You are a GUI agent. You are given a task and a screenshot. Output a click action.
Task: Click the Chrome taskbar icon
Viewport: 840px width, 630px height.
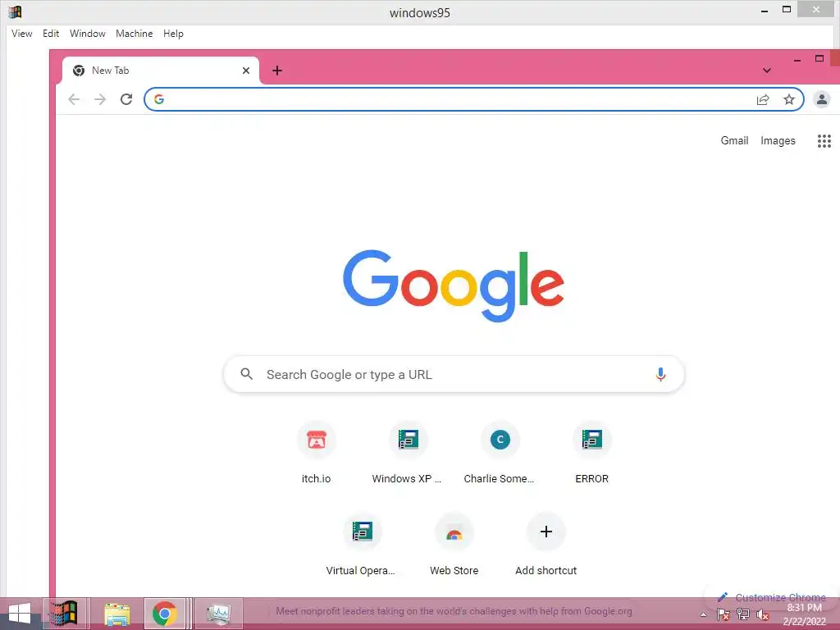pyautogui.click(x=164, y=614)
